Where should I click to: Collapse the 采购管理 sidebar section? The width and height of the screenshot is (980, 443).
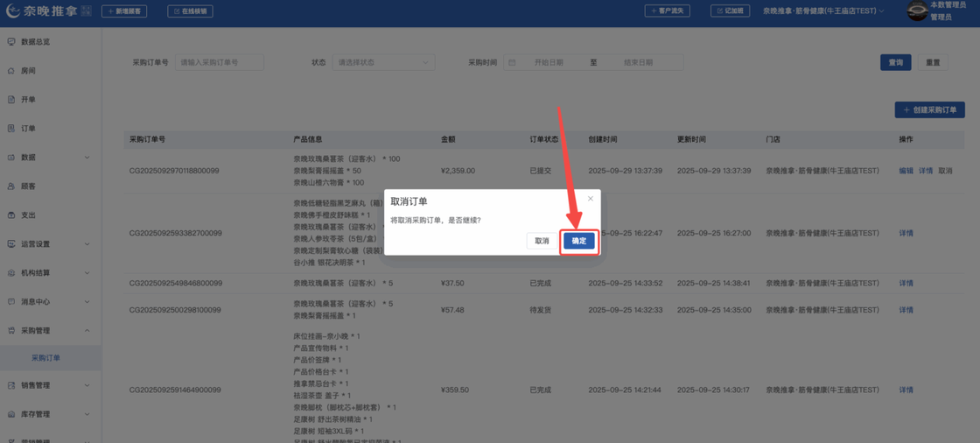pos(87,330)
